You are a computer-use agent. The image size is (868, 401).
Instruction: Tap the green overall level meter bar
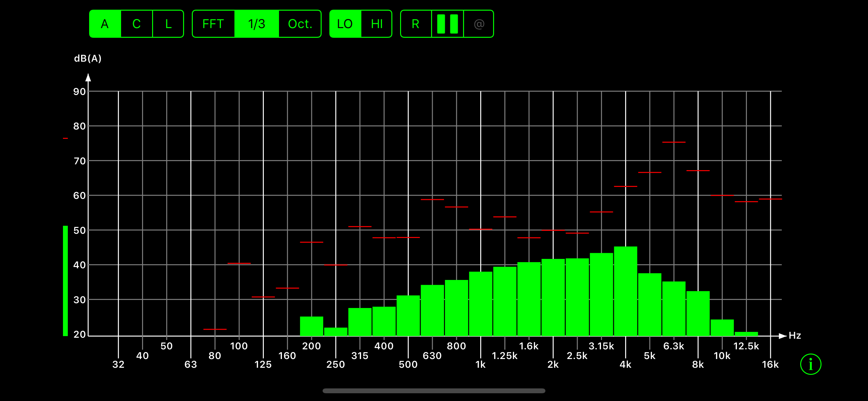click(65, 281)
